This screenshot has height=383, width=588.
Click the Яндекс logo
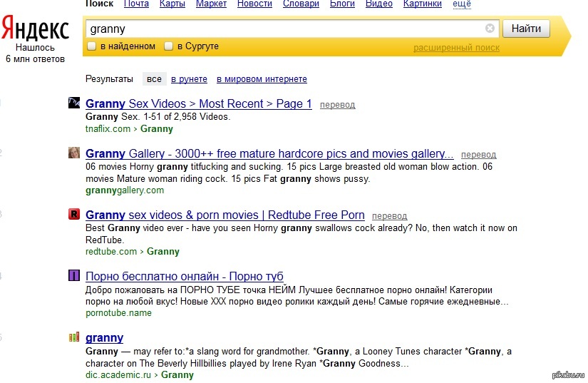pyautogui.click(x=34, y=30)
